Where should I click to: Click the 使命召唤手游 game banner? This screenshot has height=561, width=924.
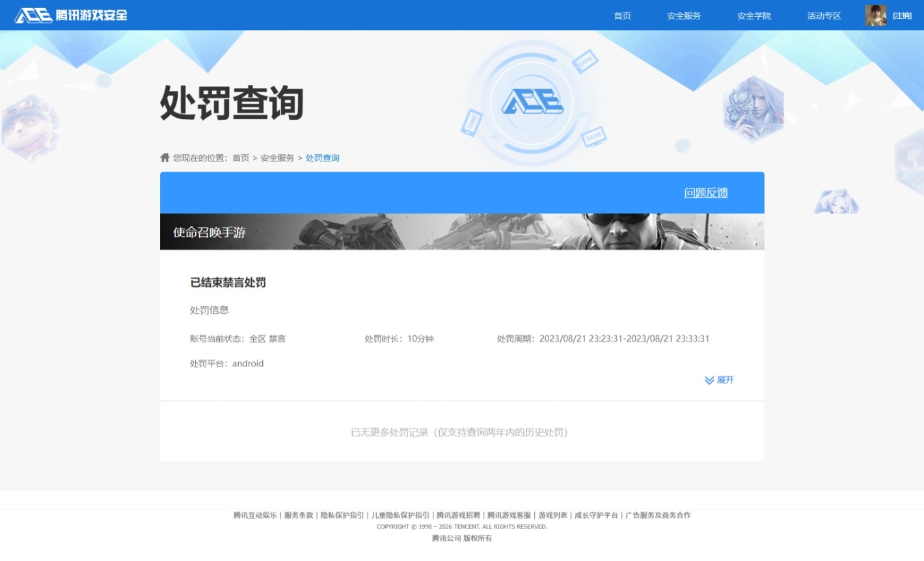[462, 232]
